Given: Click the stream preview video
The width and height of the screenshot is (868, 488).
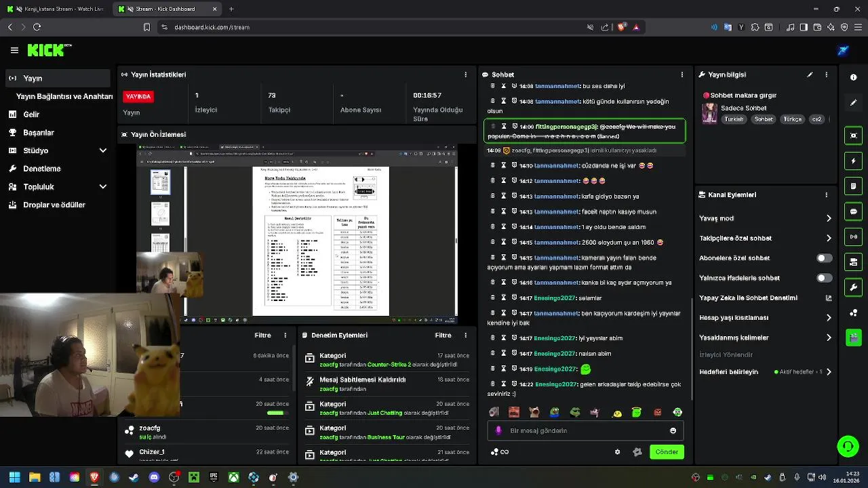Looking at the screenshot, I should pyautogui.click(x=297, y=235).
